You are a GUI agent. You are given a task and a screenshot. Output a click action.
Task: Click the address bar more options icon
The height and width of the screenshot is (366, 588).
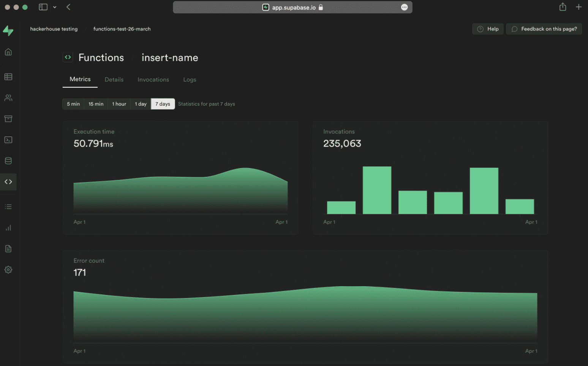(404, 7)
